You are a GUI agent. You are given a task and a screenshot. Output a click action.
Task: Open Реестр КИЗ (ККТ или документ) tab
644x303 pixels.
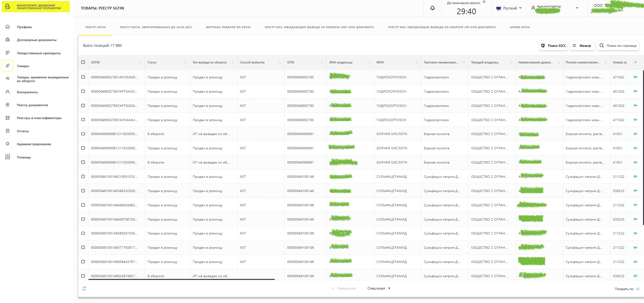[319, 27]
